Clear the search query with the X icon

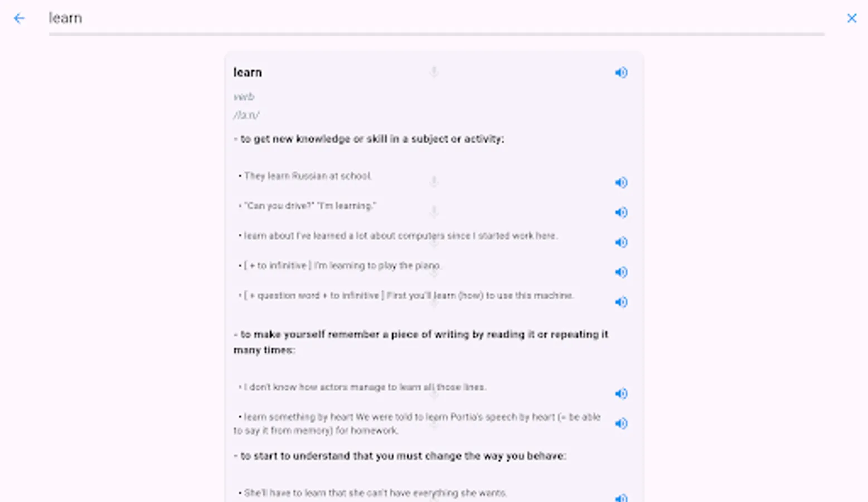click(851, 18)
